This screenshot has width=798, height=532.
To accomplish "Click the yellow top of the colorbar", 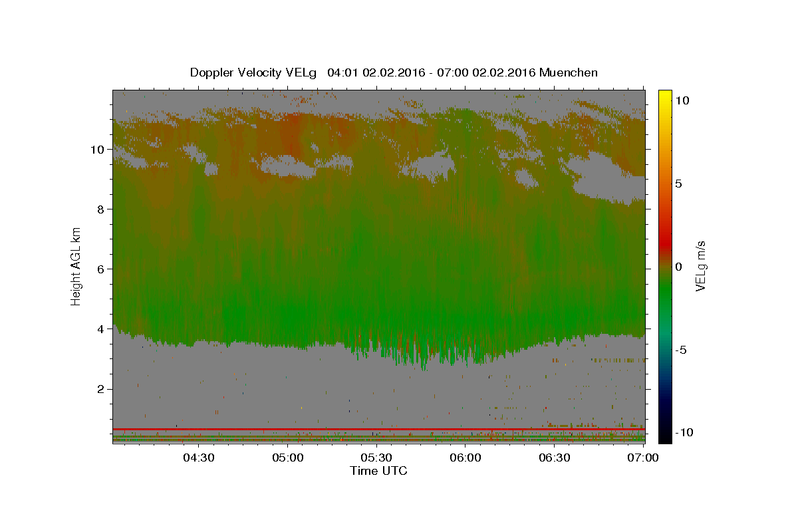I will [665, 96].
